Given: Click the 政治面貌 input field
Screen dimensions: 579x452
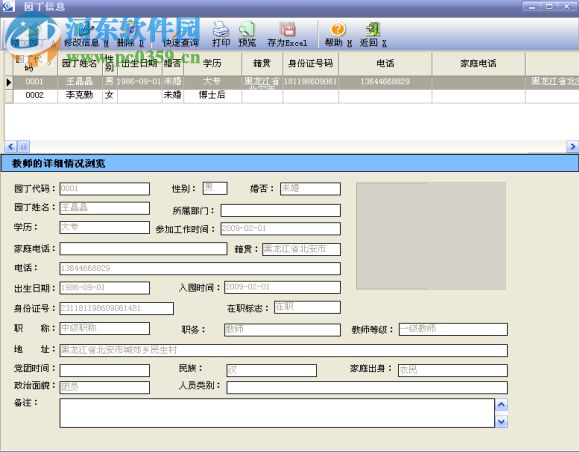Looking at the screenshot, I should pos(105,387).
